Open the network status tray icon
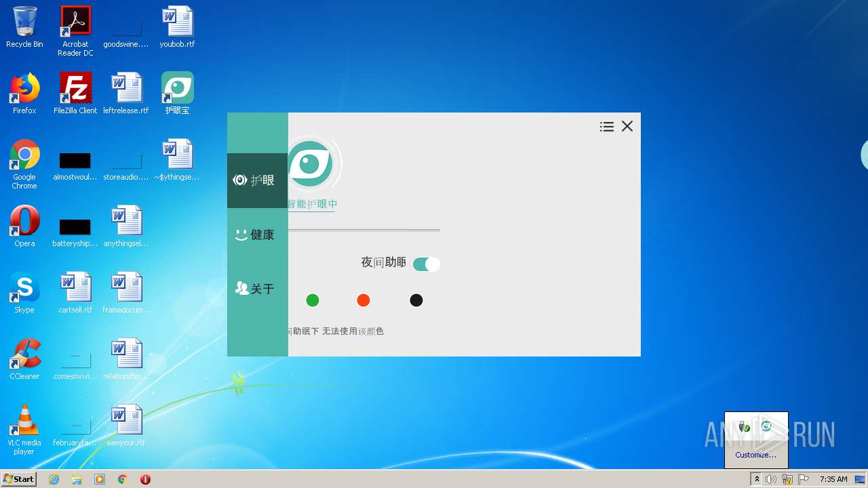This screenshot has width=868, height=488. point(787,479)
